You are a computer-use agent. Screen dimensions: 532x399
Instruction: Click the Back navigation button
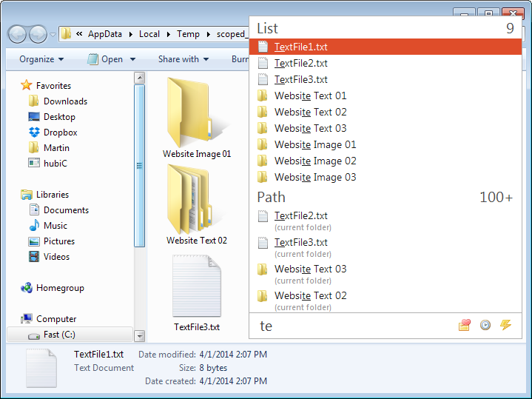(17, 34)
